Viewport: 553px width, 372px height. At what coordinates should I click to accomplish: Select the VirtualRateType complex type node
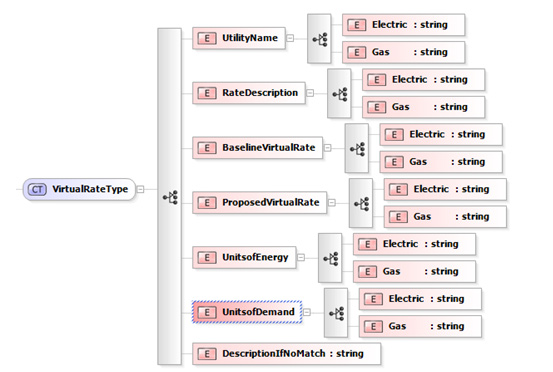79,189
